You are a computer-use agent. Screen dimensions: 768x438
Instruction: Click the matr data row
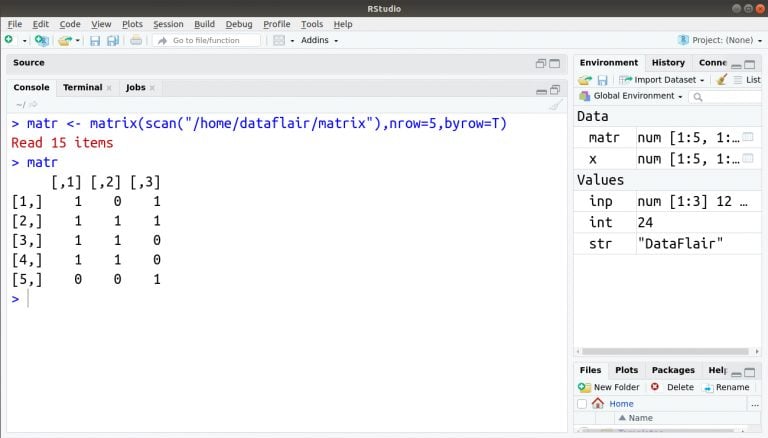click(x=667, y=138)
